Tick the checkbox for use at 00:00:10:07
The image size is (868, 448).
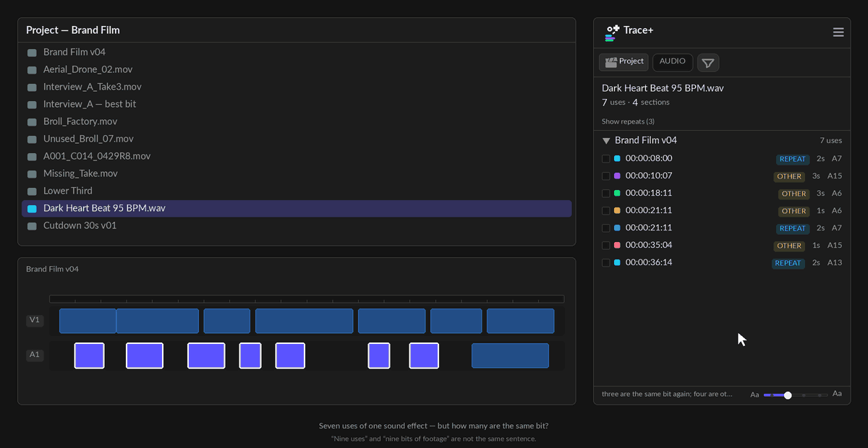tap(606, 176)
